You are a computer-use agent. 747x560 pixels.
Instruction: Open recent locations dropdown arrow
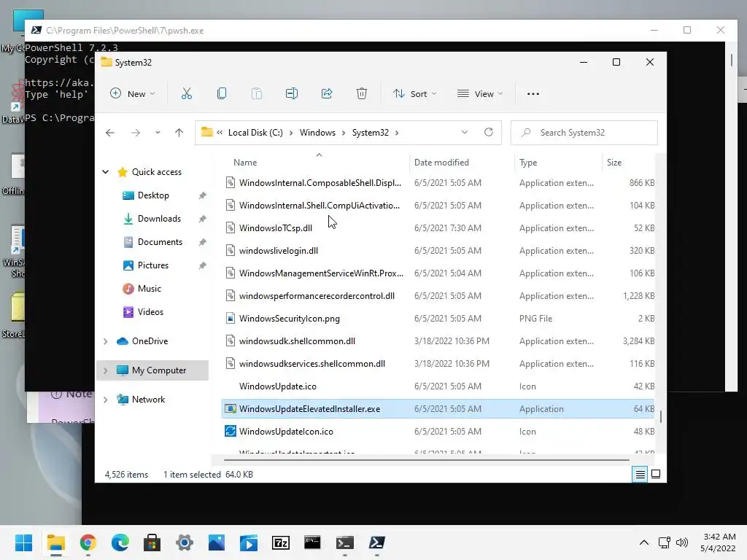pos(158,133)
